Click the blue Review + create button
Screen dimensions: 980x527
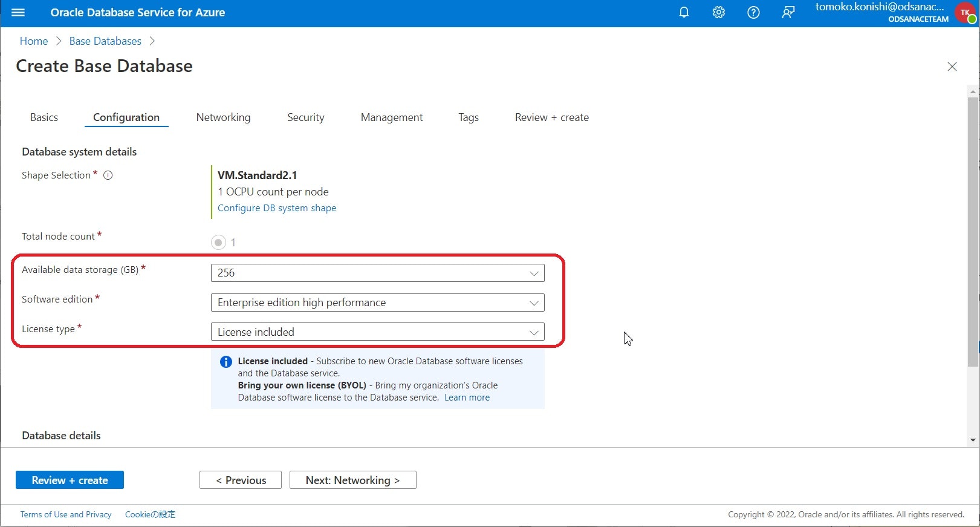[x=70, y=480]
